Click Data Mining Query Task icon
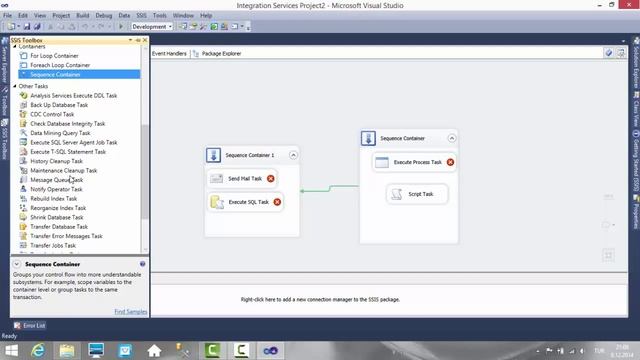Image resolution: width=640 pixels, height=360 pixels. coord(24,133)
